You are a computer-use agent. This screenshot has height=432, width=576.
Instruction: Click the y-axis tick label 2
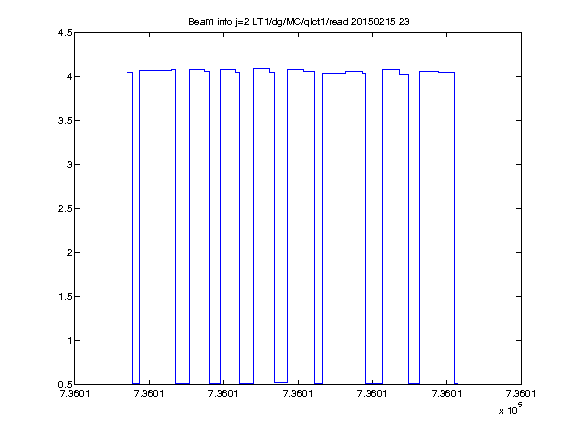(69, 253)
